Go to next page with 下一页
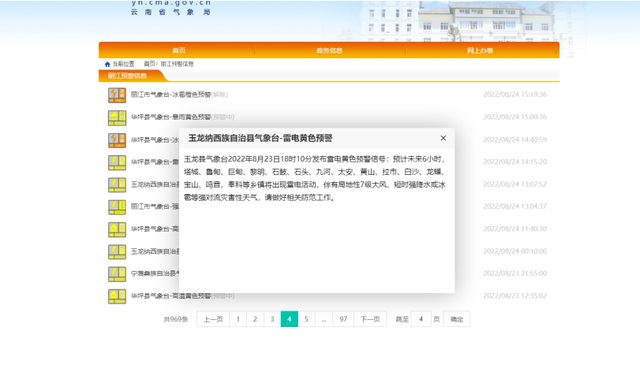 coord(370,319)
